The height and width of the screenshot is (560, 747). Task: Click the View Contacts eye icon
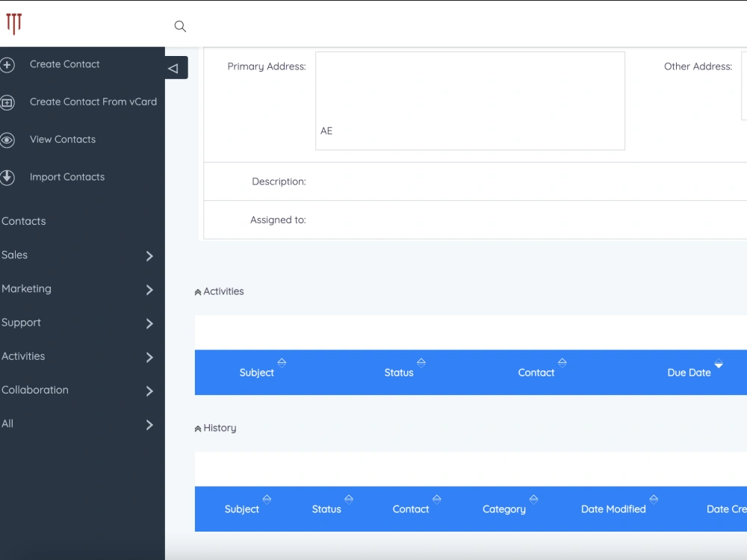[7, 140]
